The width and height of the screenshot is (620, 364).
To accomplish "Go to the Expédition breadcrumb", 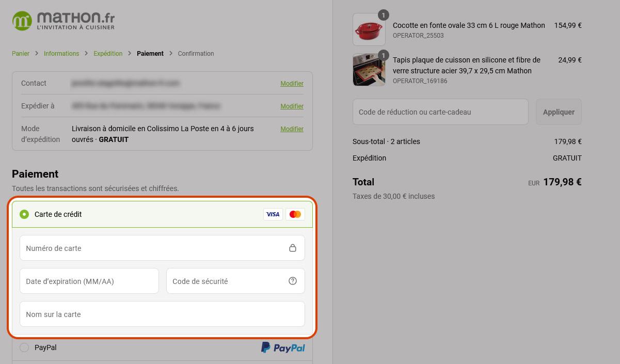I will tap(108, 54).
